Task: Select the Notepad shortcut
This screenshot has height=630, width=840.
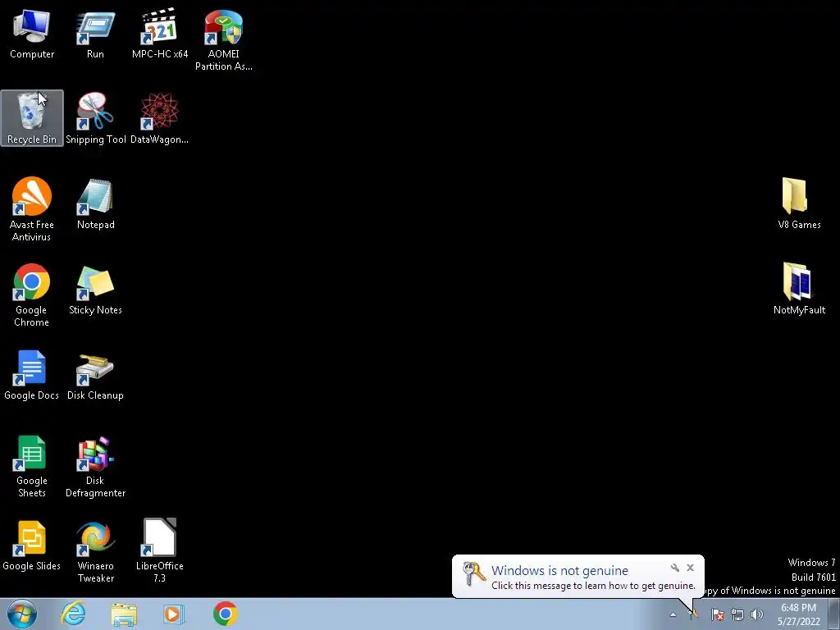Action: (95, 204)
